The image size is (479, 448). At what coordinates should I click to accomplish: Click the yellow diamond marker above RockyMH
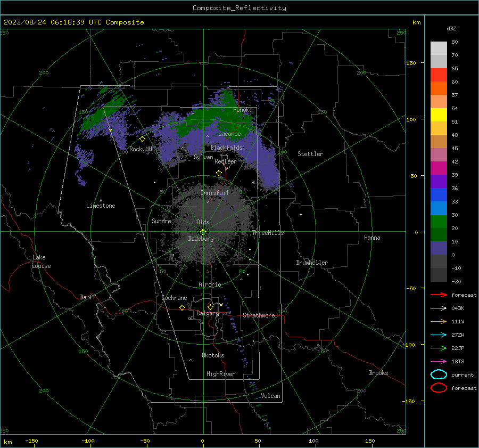pos(142,139)
